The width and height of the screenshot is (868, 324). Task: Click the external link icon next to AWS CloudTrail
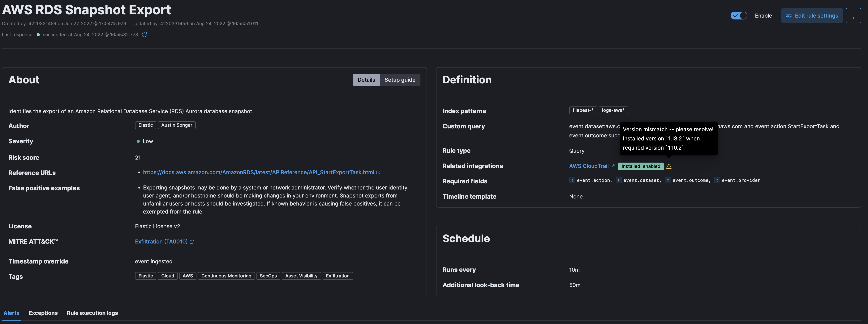(613, 166)
